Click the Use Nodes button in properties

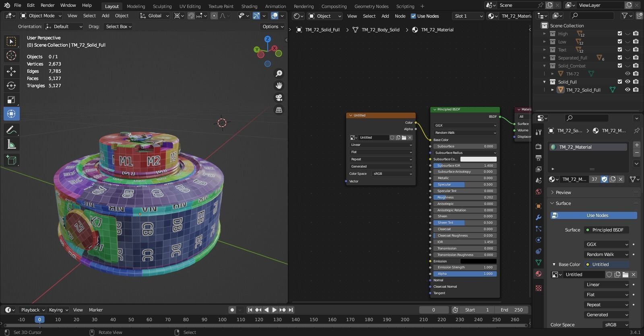coord(594,215)
